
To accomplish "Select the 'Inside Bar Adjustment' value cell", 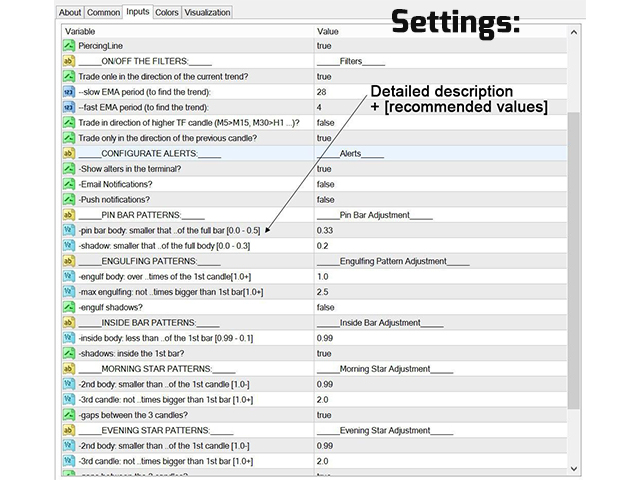I will 441,322.
